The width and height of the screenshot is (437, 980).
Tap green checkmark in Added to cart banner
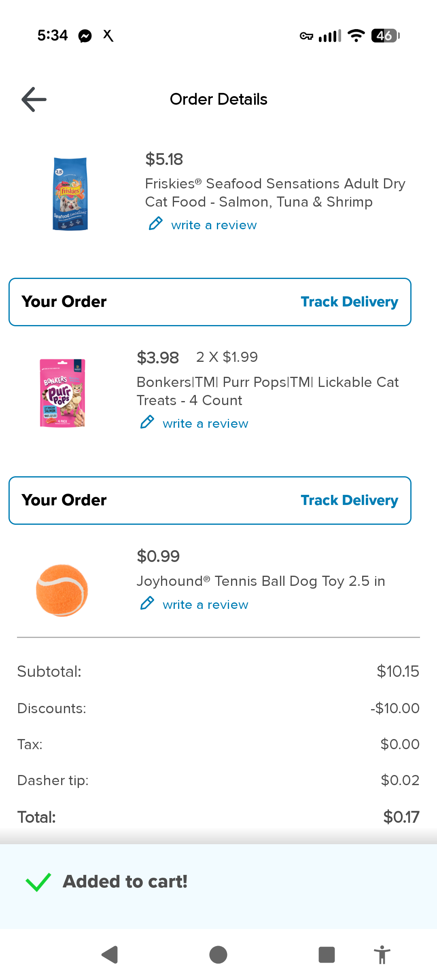38,882
